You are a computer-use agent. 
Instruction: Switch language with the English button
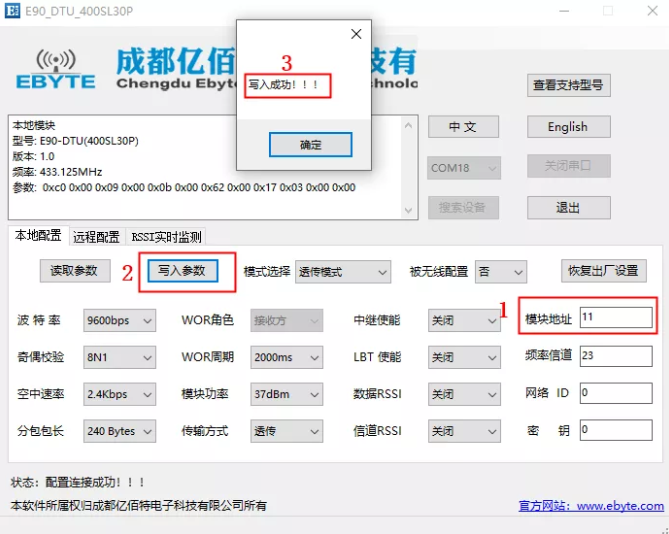tap(568, 127)
